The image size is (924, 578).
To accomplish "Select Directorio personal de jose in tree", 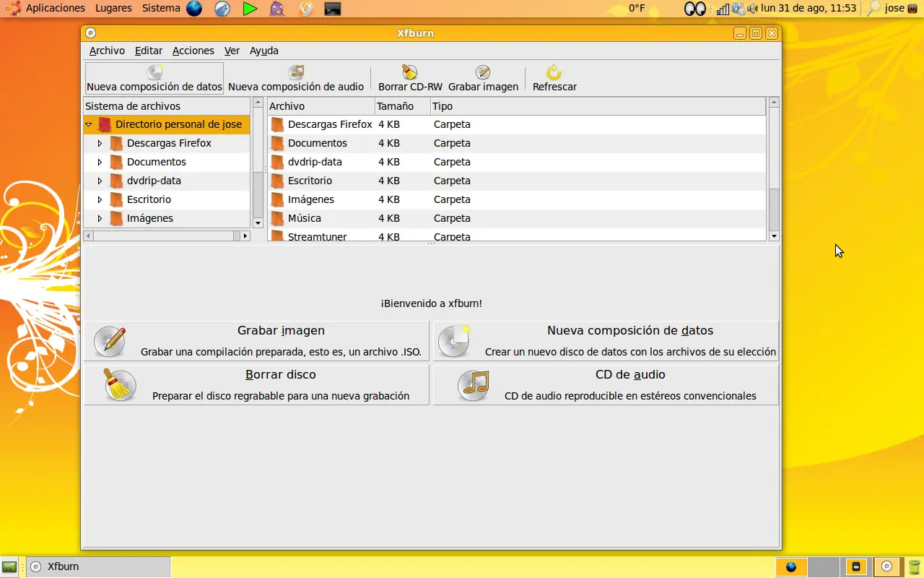I will (167, 124).
